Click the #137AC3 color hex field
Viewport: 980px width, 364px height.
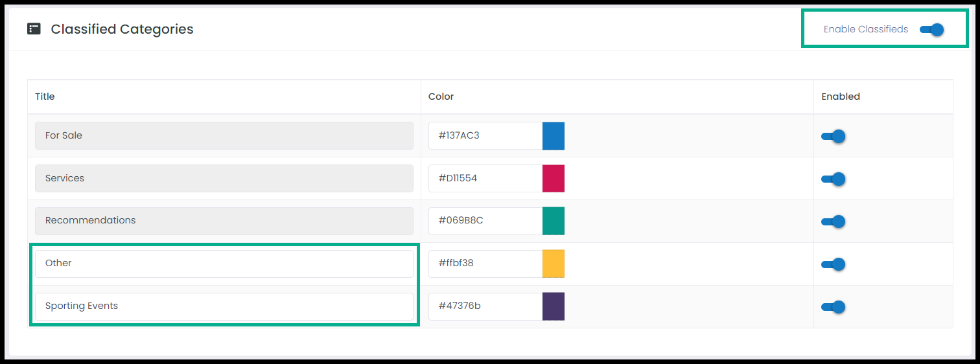pos(485,136)
